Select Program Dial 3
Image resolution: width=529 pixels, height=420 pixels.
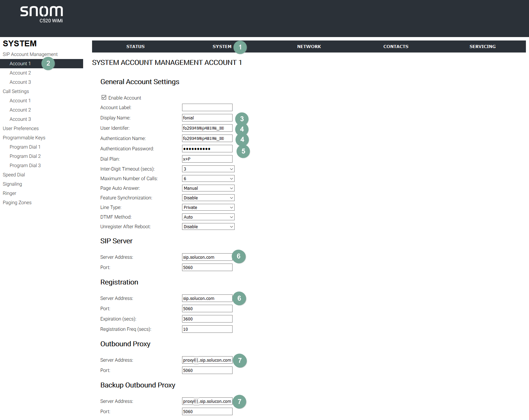pos(25,165)
